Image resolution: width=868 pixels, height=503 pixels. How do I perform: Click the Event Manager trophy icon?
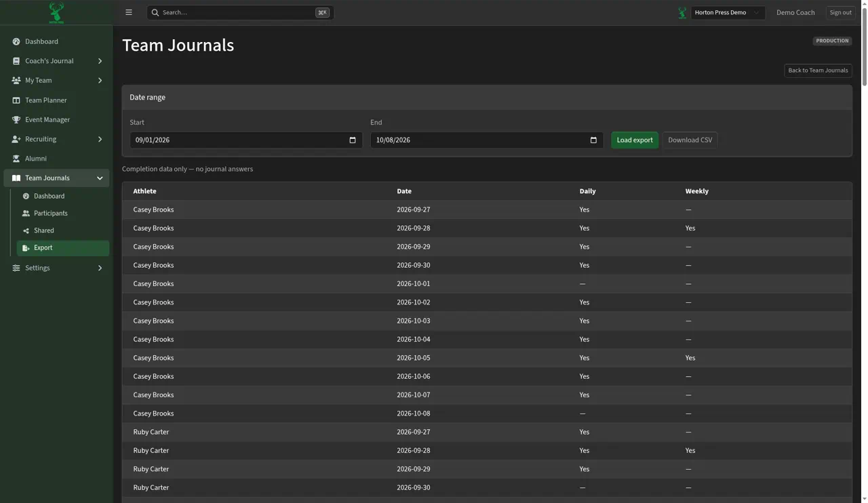coord(16,120)
